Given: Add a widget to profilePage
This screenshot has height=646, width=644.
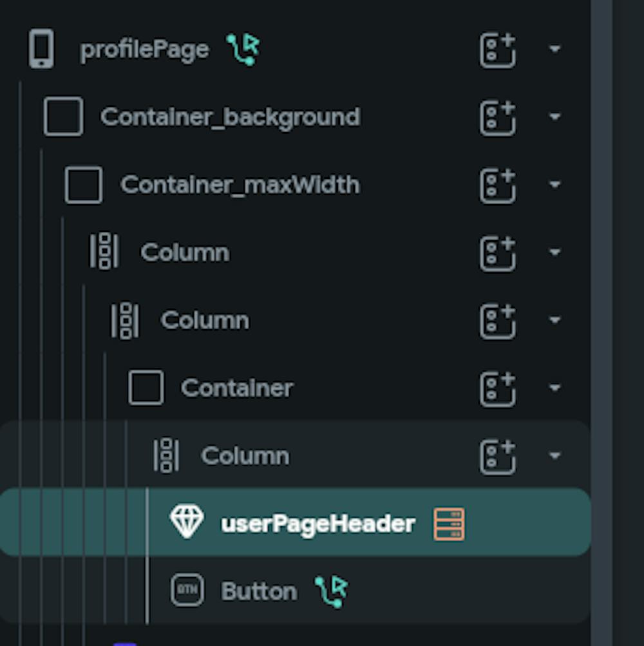Looking at the screenshot, I should (497, 50).
